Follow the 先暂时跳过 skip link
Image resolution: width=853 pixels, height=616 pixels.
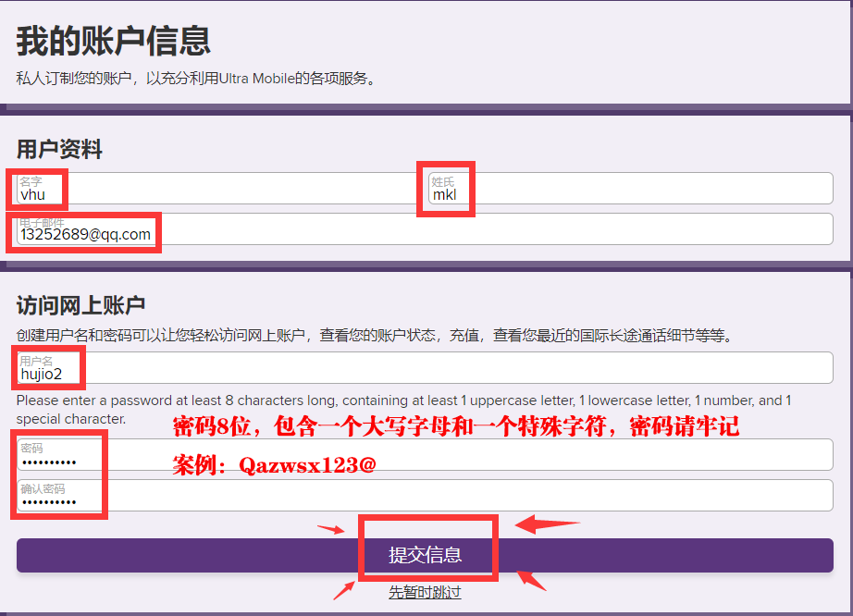tap(425, 592)
